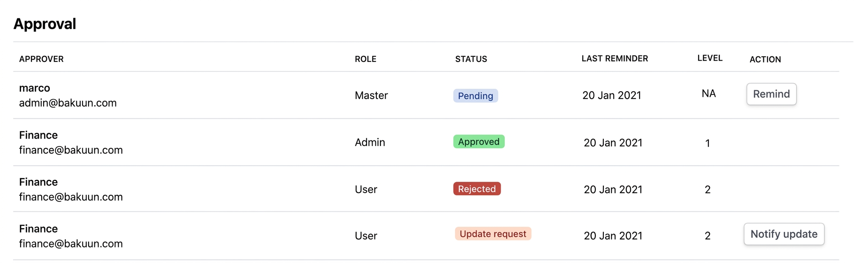
Task: Click the last reminder date in Pending row
Action: [x=611, y=95]
